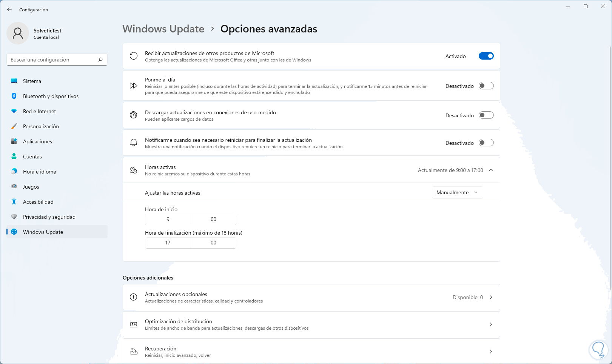Click the Accesibilidad figure icon
Viewport: 612px width, 364px height.
click(14, 202)
